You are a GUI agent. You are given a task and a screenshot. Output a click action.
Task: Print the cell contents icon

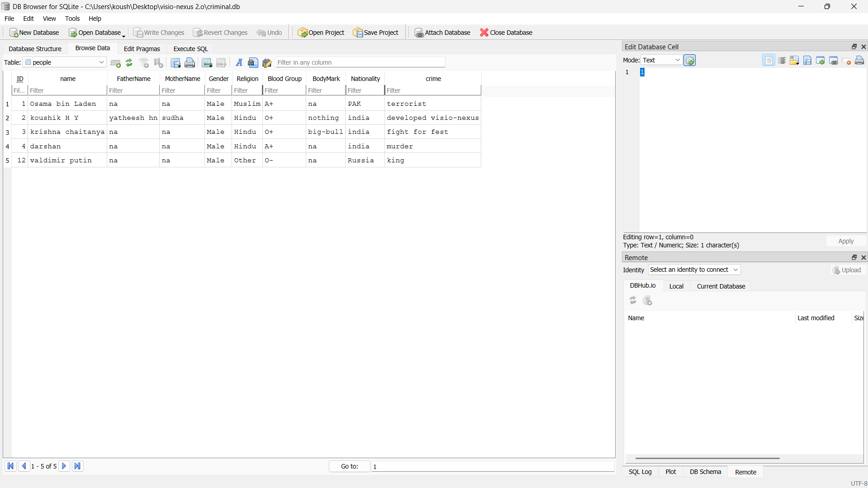pyautogui.click(x=859, y=61)
